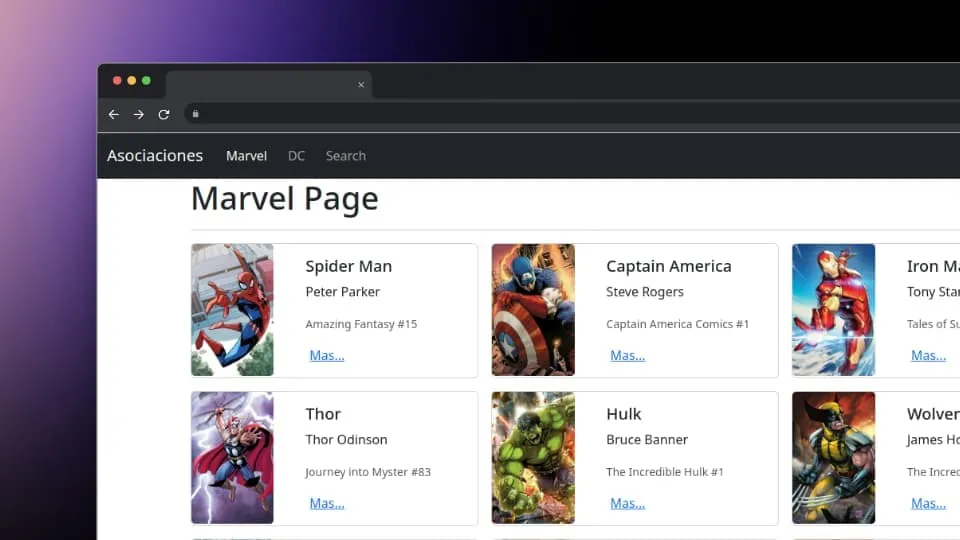
Task: Click the browser forward arrow
Action: click(139, 115)
